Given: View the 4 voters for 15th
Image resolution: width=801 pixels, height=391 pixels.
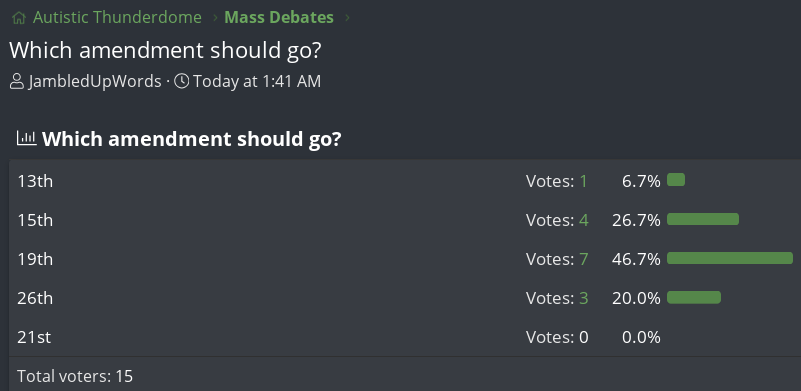Looking at the screenshot, I should (584, 220).
